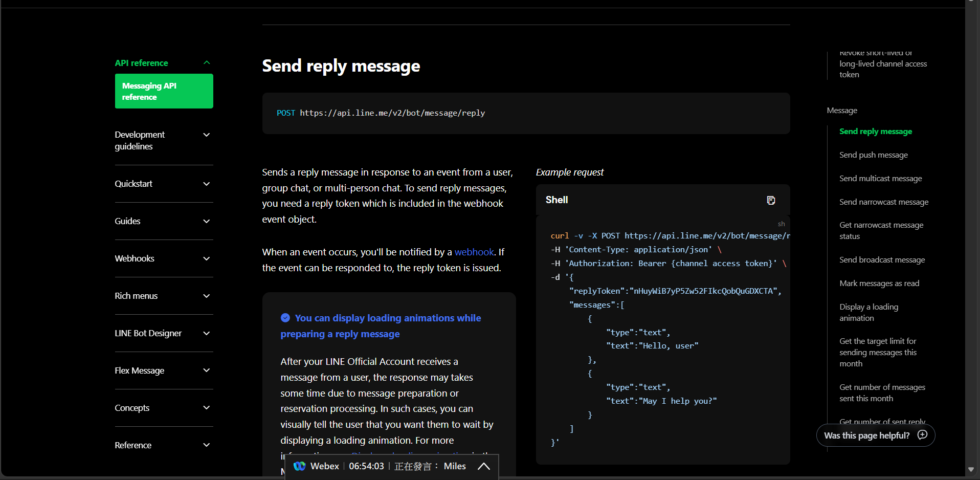Expand the Reference section
This screenshot has width=980, height=480.
pos(207,445)
